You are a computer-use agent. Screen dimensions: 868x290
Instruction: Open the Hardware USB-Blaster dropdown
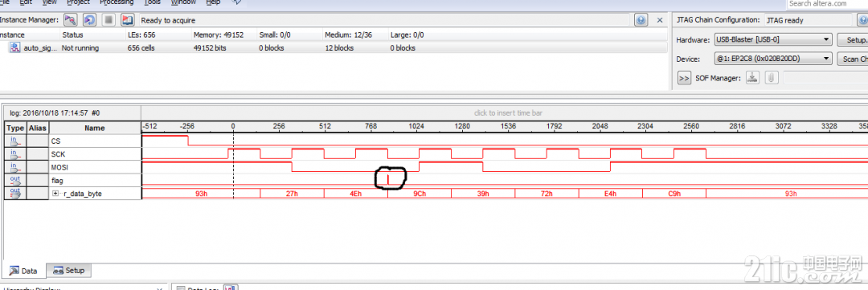click(x=773, y=40)
